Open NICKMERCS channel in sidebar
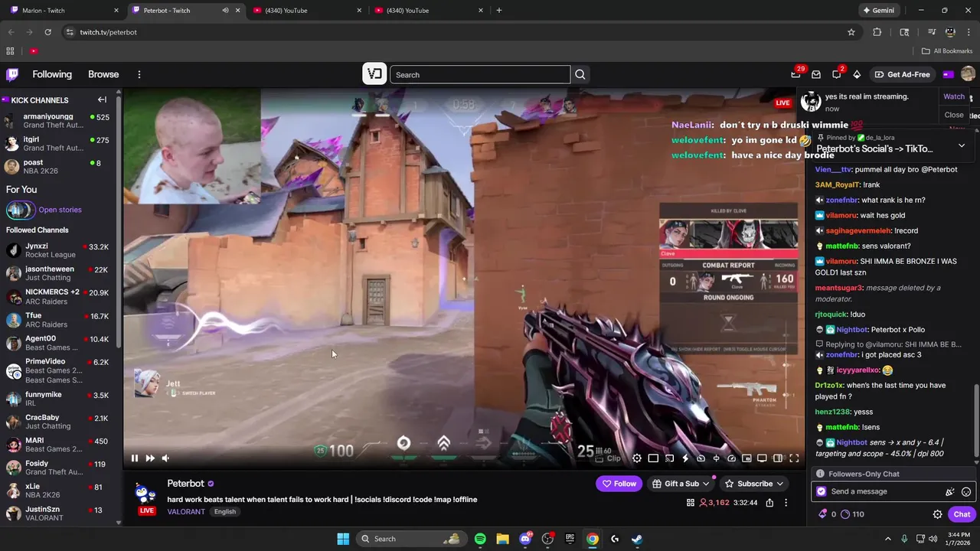This screenshot has height=551, width=980. click(x=57, y=296)
